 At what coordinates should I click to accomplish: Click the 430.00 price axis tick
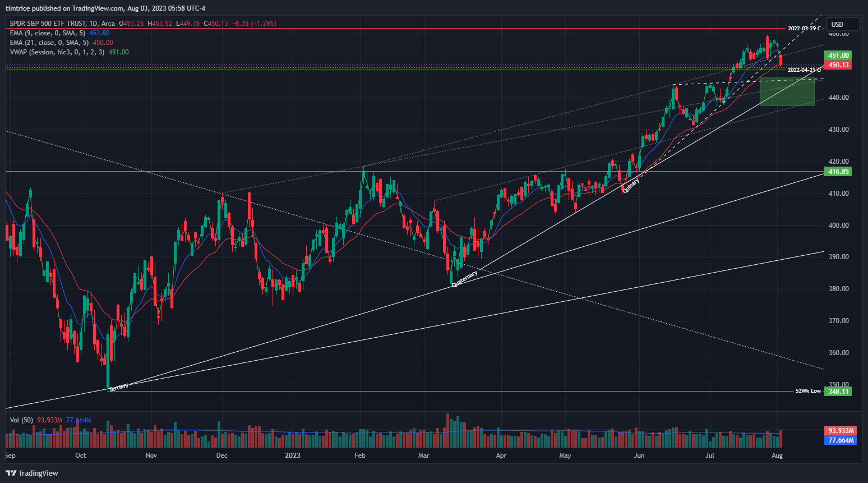pyautogui.click(x=839, y=130)
